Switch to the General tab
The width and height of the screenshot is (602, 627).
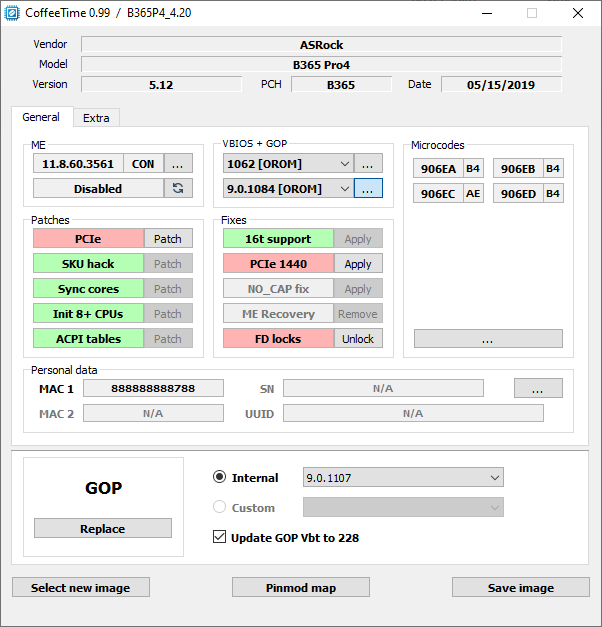(x=41, y=117)
